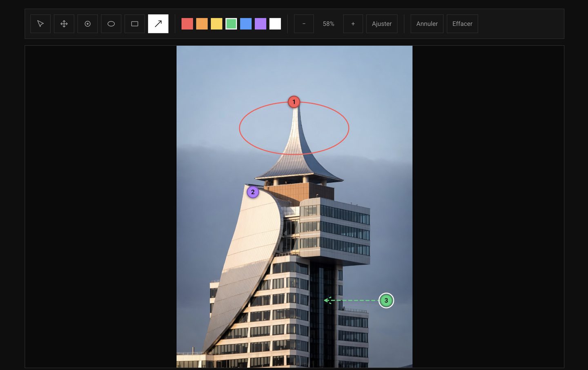Fit image with the Ajuster button

[x=382, y=24]
